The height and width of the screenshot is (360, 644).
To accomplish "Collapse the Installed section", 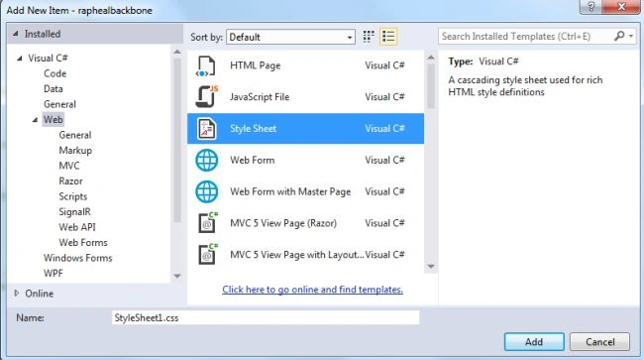I will (15, 34).
